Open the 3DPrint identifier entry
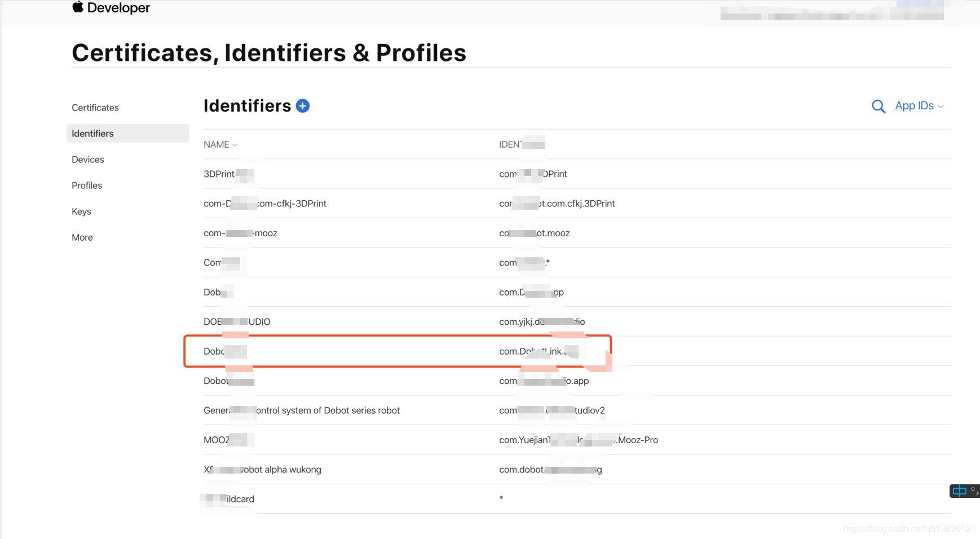The image size is (980, 539). 577,174
